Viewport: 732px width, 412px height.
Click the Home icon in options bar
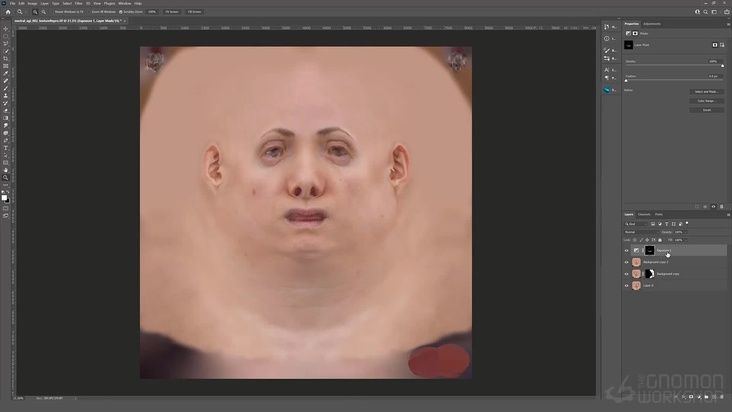(8, 12)
